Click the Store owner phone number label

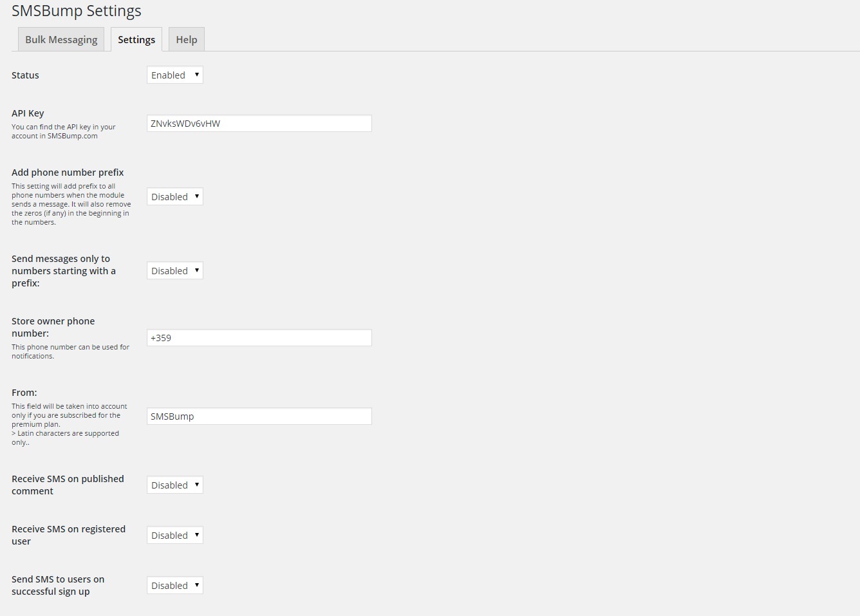click(53, 327)
